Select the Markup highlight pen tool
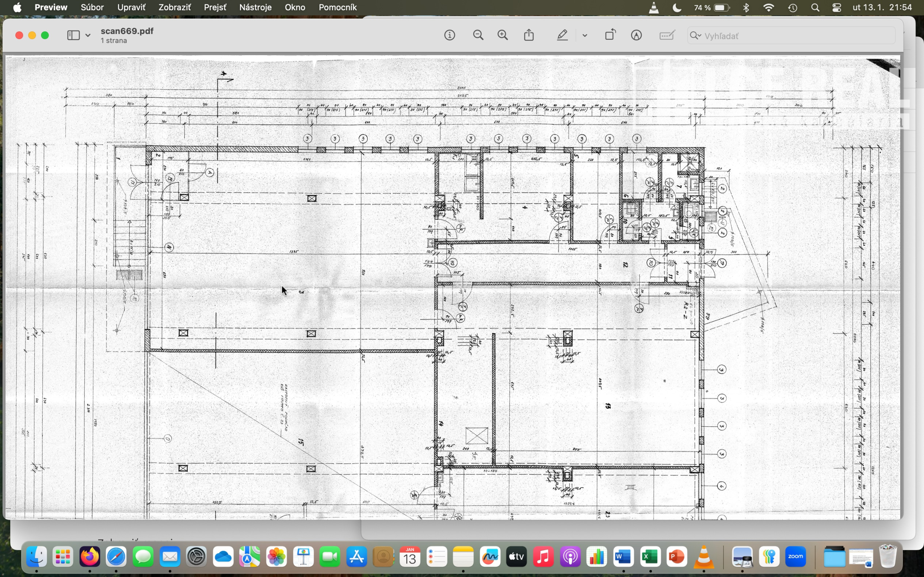The image size is (924, 577). click(x=562, y=35)
